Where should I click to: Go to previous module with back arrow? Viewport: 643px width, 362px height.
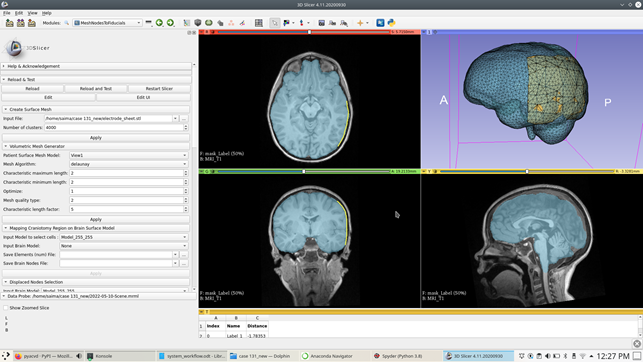pyautogui.click(x=159, y=23)
